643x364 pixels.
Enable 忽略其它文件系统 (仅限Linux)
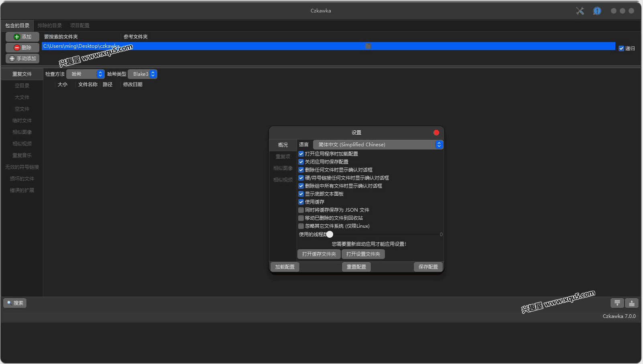pyautogui.click(x=301, y=226)
